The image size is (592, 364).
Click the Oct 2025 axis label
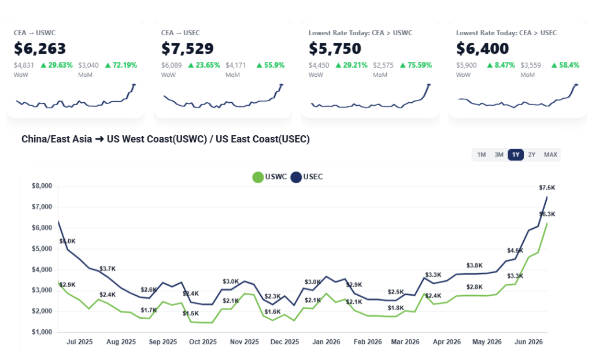(x=203, y=341)
